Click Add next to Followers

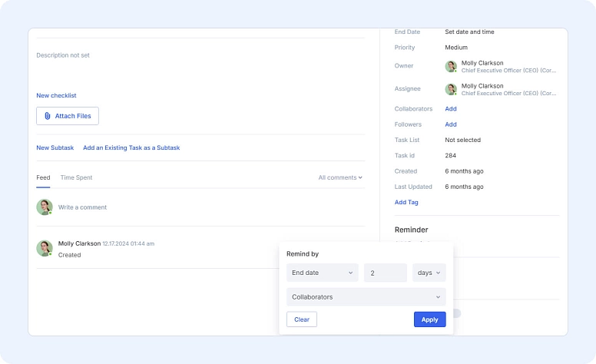point(451,124)
